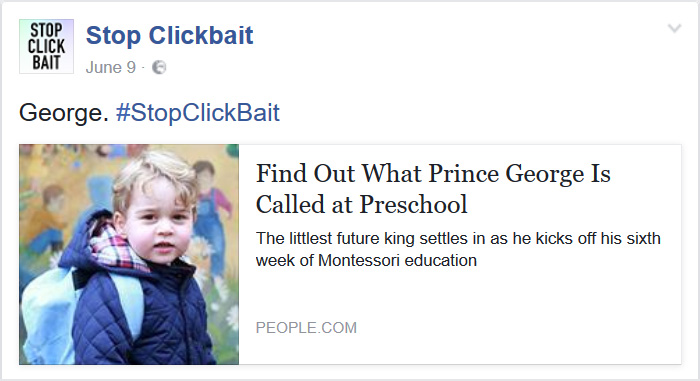
Task: Click the PEOPLE.COM source label
Action: click(x=306, y=328)
